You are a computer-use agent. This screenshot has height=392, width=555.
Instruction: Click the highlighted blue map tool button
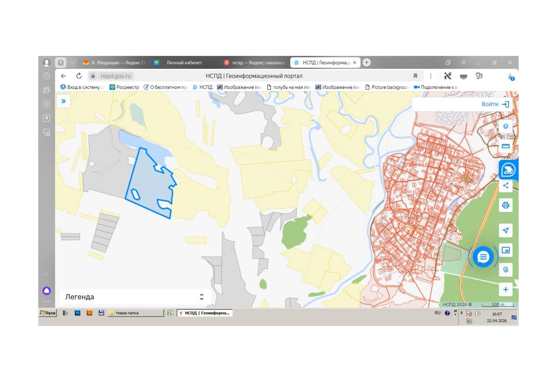point(508,170)
